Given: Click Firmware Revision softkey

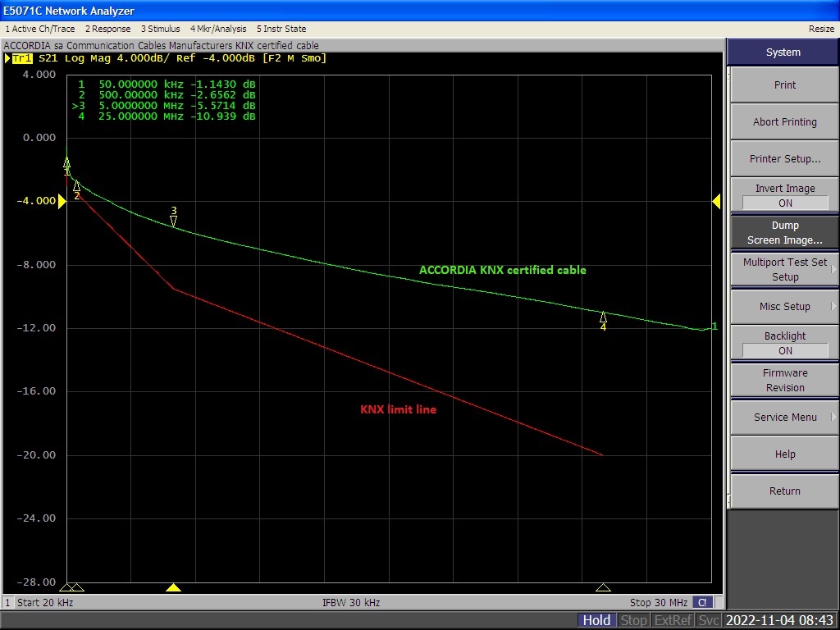Looking at the screenshot, I should 785,381.
